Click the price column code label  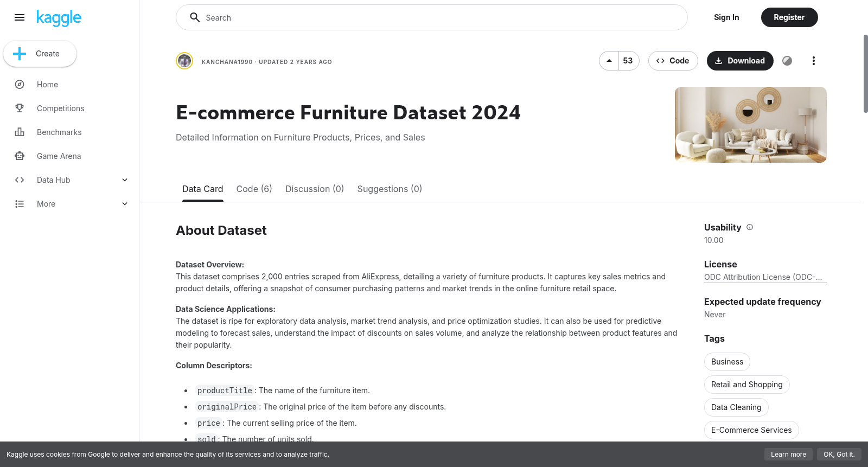pyautogui.click(x=209, y=423)
